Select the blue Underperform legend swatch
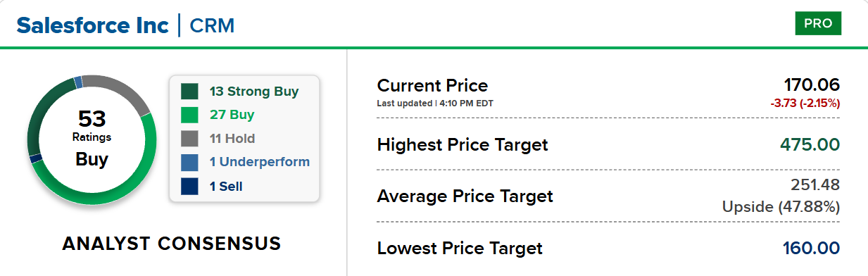The width and height of the screenshot is (868, 276). tap(189, 163)
